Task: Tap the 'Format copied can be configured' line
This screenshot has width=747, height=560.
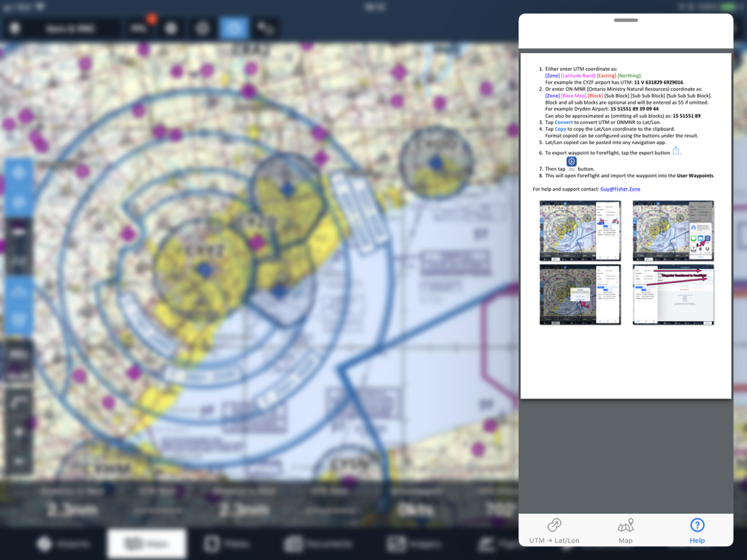Action: coord(622,136)
